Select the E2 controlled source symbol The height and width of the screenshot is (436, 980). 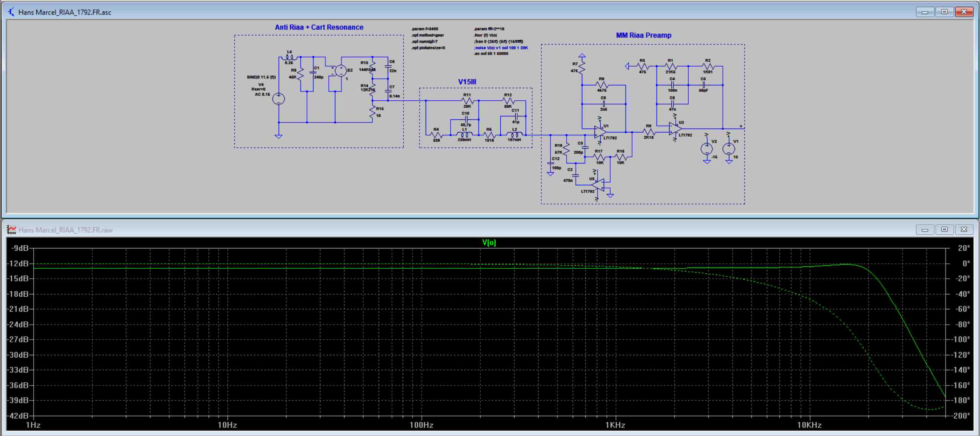pyautogui.click(x=340, y=70)
